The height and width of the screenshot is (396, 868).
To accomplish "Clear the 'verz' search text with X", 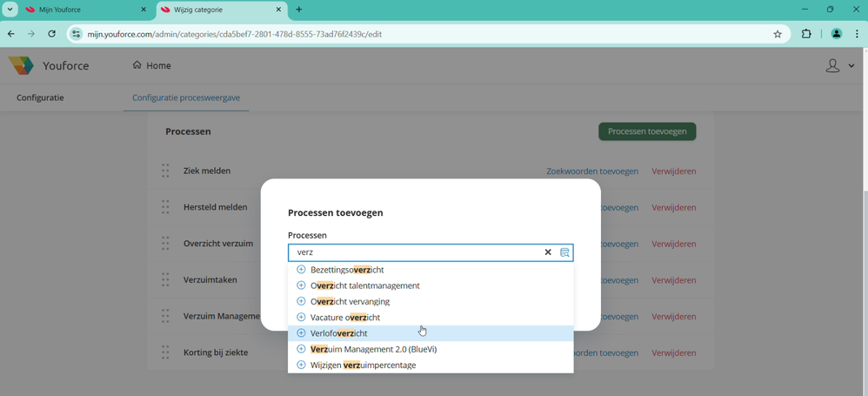I will click(548, 252).
